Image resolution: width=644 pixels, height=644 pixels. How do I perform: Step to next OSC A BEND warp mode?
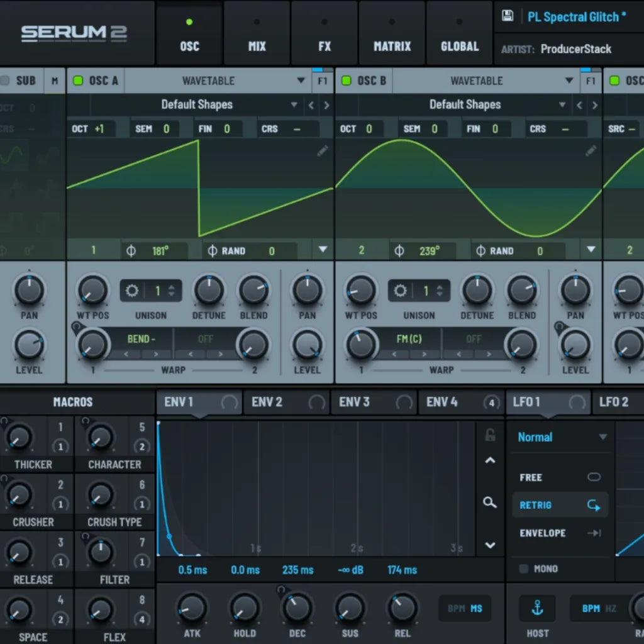click(x=156, y=354)
